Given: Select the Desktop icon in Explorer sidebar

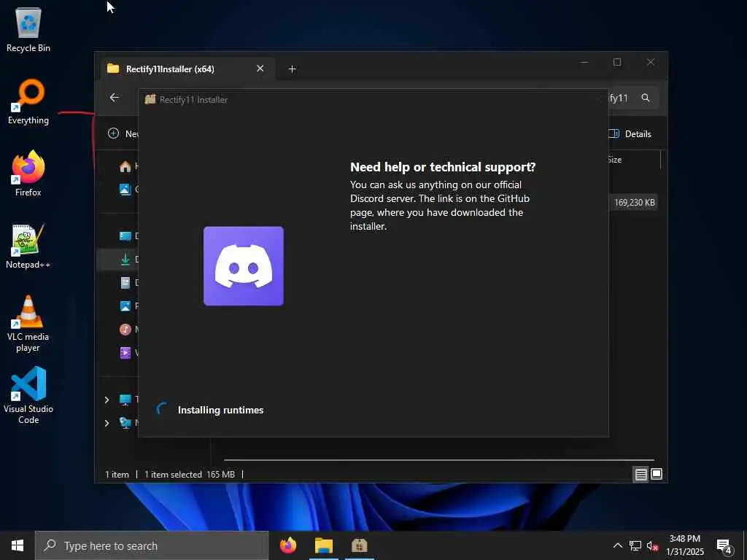Looking at the screenshot, I should [125, 236].
